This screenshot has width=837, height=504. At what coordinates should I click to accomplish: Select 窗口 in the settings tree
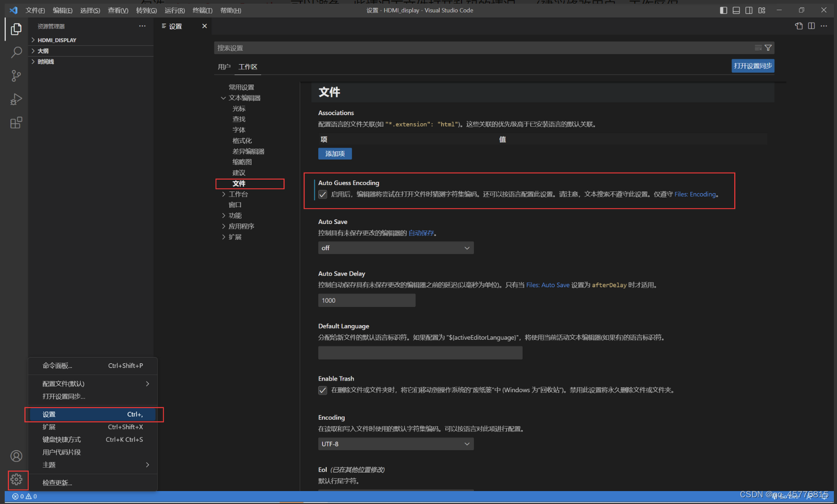pyautogui.click(x=235, y=205)
